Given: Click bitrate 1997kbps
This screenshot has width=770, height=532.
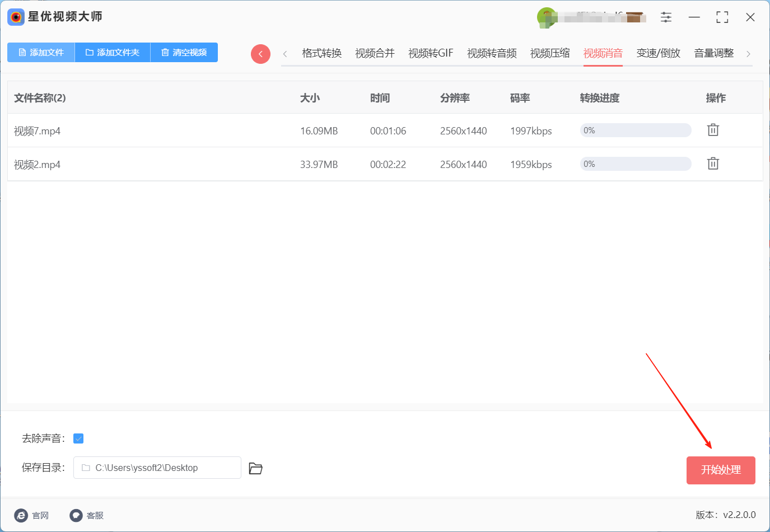Looking at the screenshot, I should pyautogui.click(x=531, y=131).
